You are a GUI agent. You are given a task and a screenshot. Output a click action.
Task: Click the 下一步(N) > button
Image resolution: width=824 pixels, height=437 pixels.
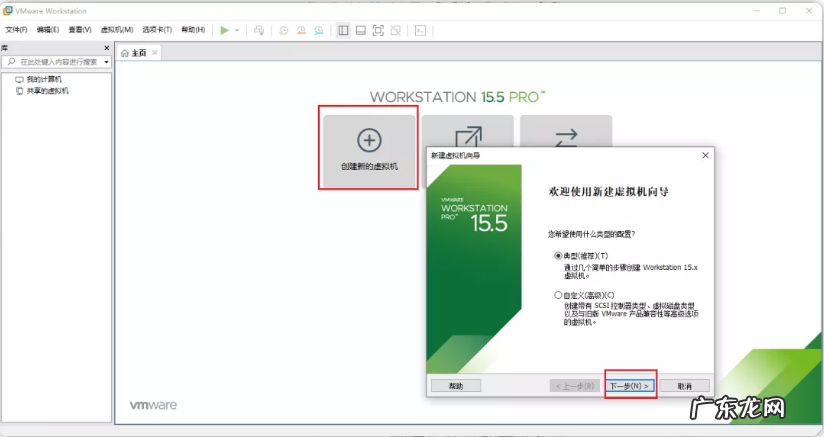[630, 386]
